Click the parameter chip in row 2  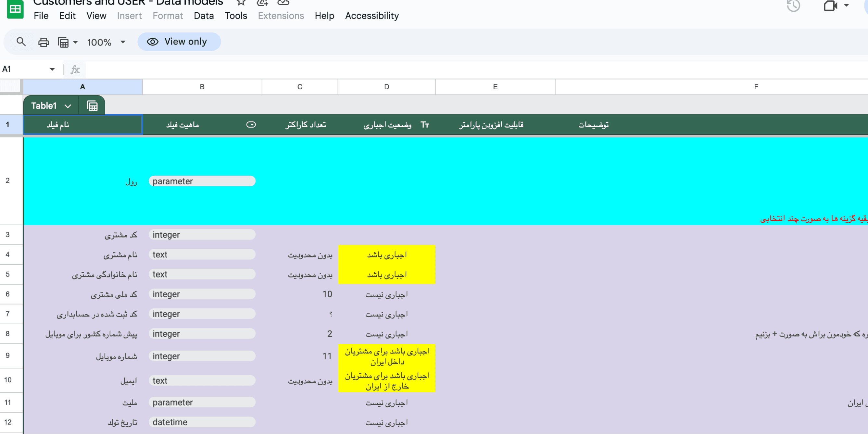[x=202, y=181]
